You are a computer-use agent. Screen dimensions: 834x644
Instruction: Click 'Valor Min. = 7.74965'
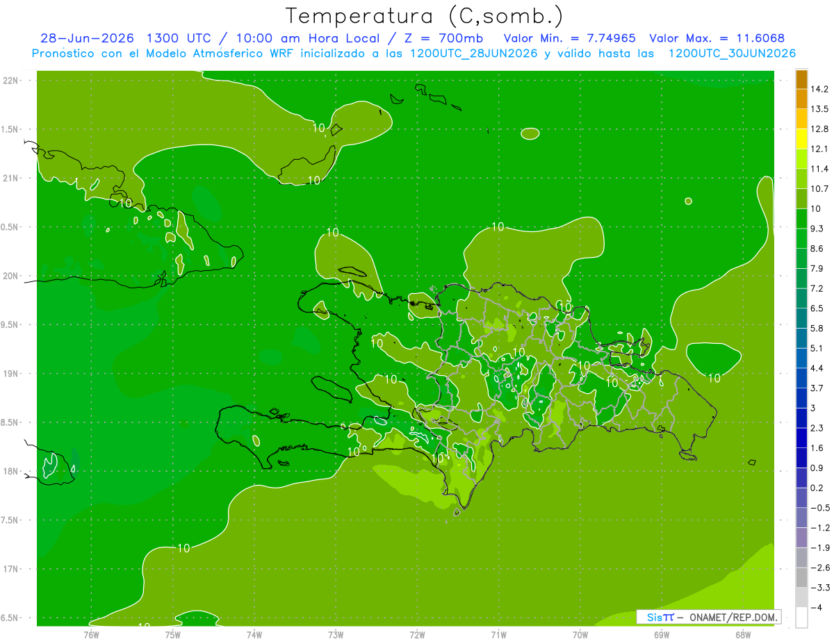coord(569,38)
